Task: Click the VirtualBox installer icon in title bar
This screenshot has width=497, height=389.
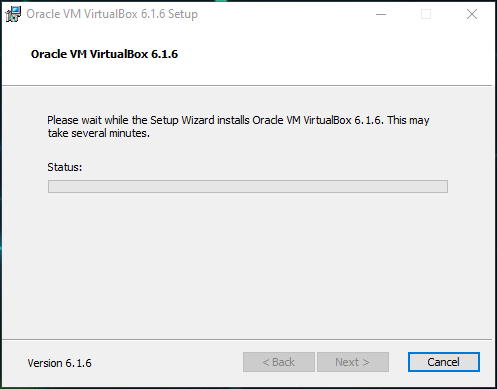Action: [13, 14]
